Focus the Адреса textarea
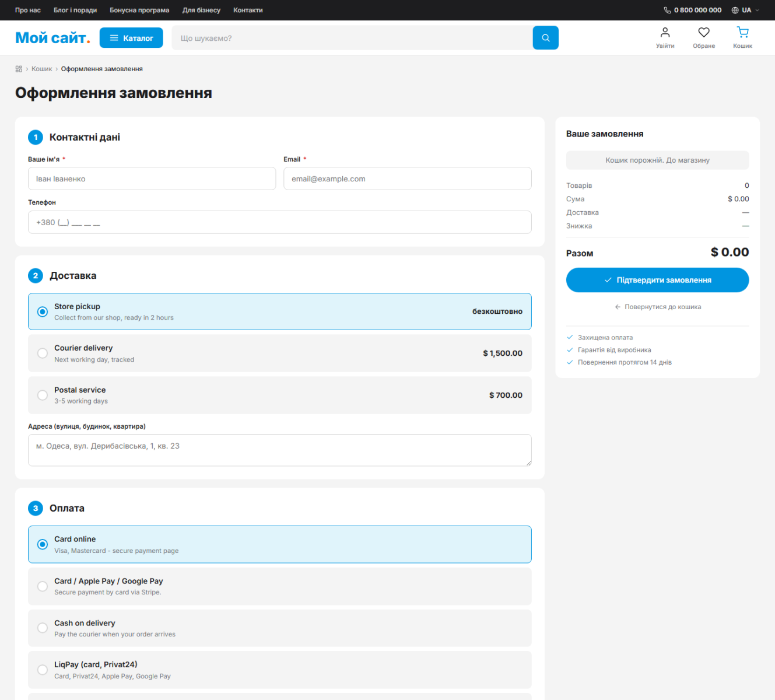Viewport: 775px width, 700px height. click(280, 450)
